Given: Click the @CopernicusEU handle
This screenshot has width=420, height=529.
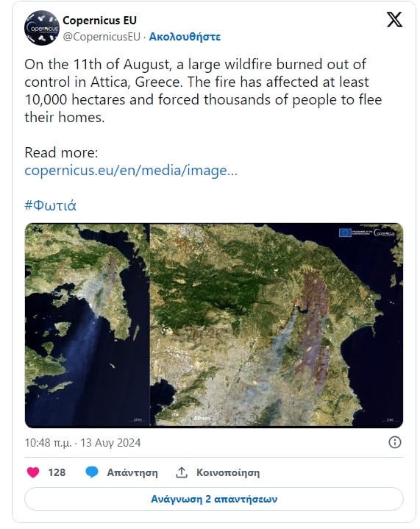Looking at the screenshot, I should pyautogui.click(x=102, y=37).
